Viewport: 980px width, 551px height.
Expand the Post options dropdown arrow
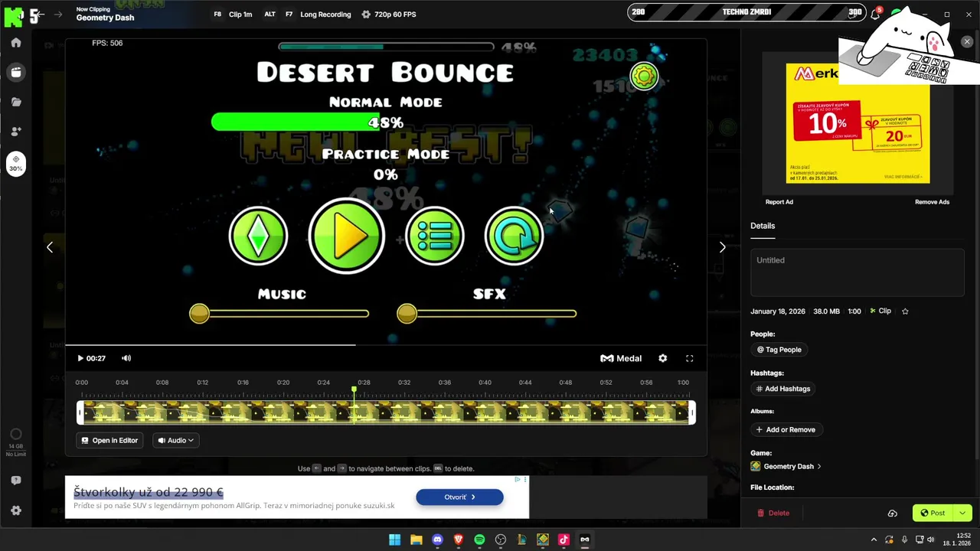[x=962, y=513]
